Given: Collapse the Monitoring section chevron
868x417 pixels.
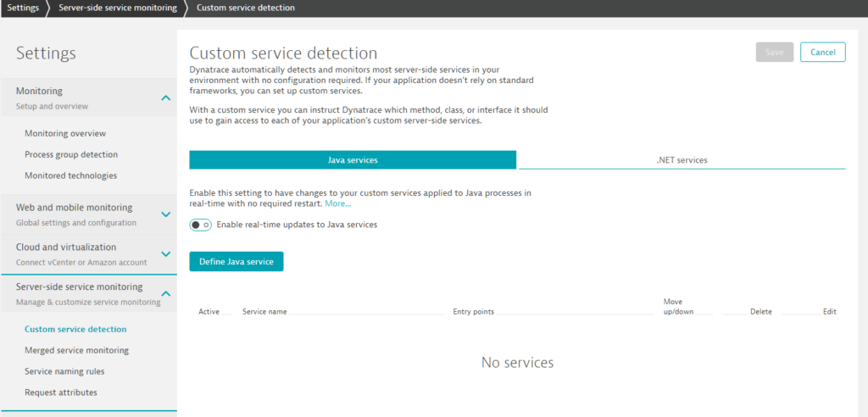Looking at the screenshot, I should tap(165, 98).
